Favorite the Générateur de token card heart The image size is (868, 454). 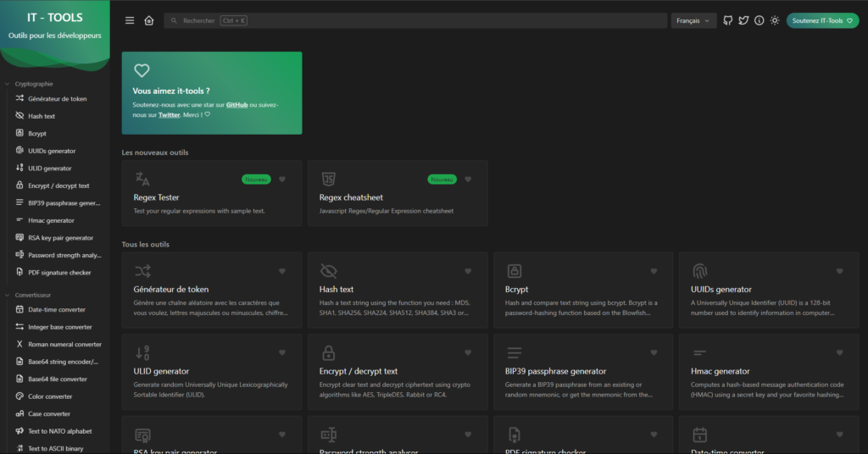click(x=282, y=271)
